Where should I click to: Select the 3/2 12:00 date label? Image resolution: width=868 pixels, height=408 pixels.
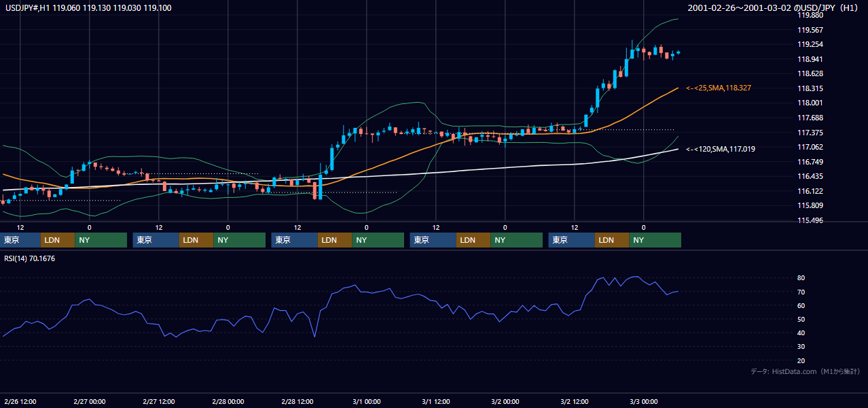click(x=574, y=402)
